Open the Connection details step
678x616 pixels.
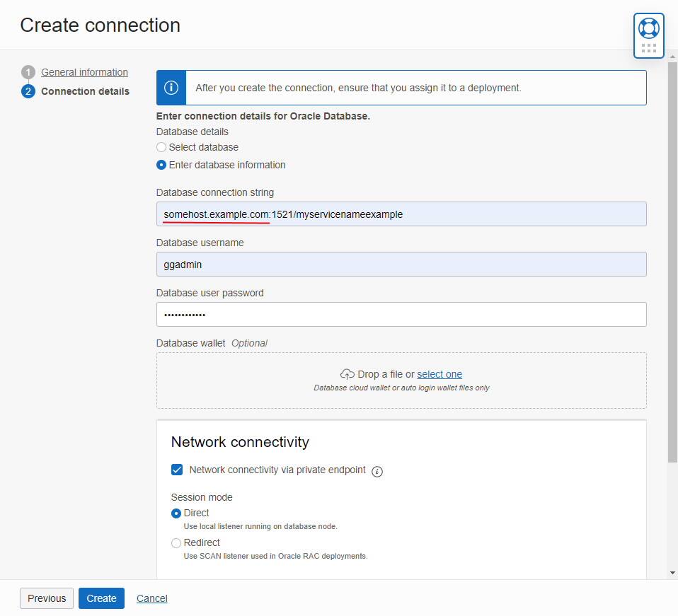point(85,91)
